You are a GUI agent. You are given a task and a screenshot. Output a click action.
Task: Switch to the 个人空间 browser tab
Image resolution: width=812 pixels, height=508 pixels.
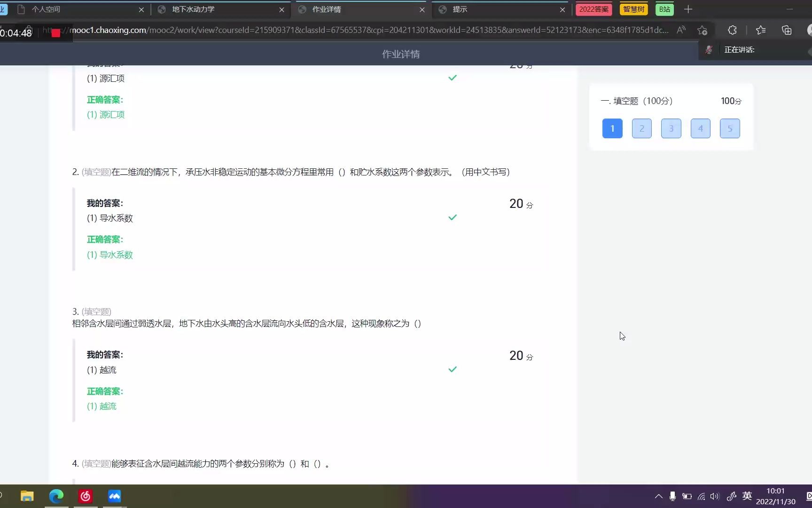[x=78, y=9]
